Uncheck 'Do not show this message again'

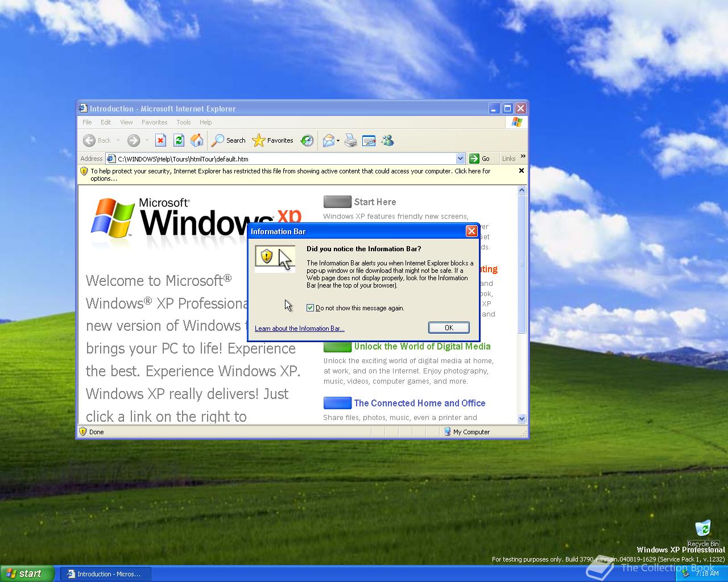pyautogui.click(x=310, y=307)
